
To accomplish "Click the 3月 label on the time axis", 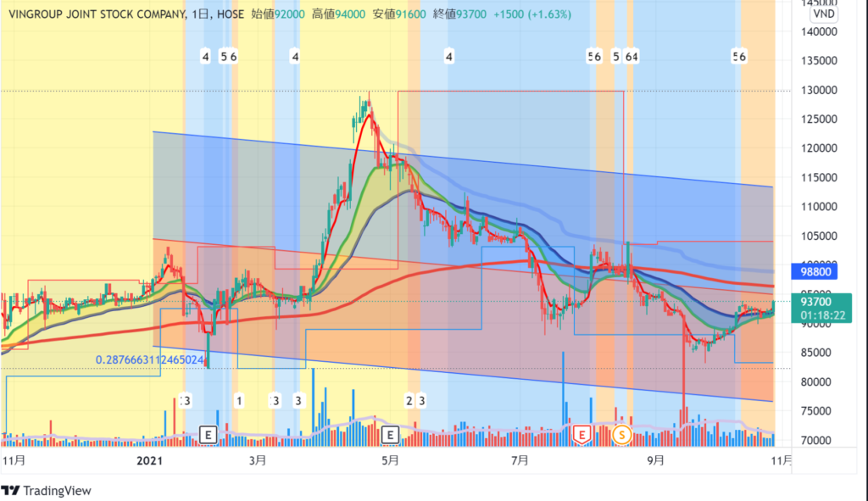I will click(x=258, y=460).
